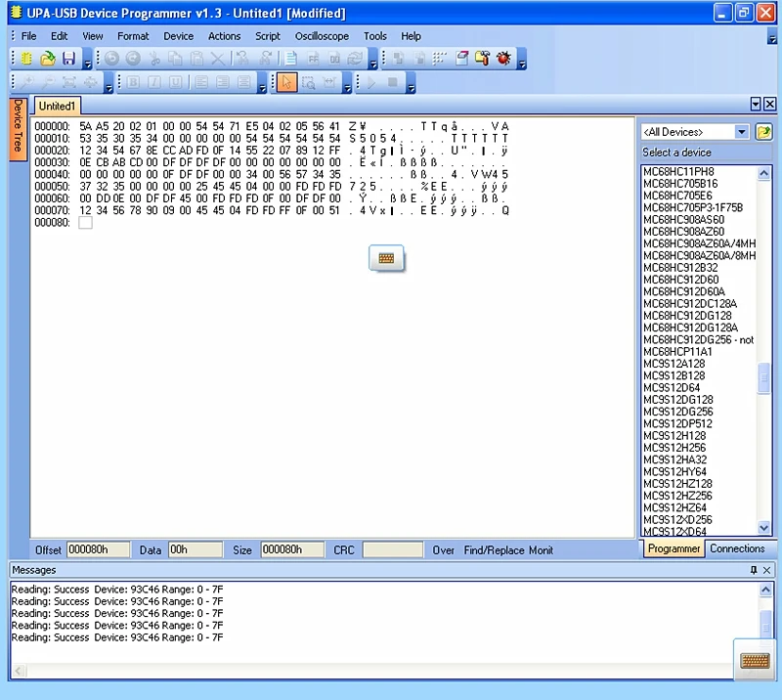
Task: Click the script Run play icon
Action: tap(371, 82)
